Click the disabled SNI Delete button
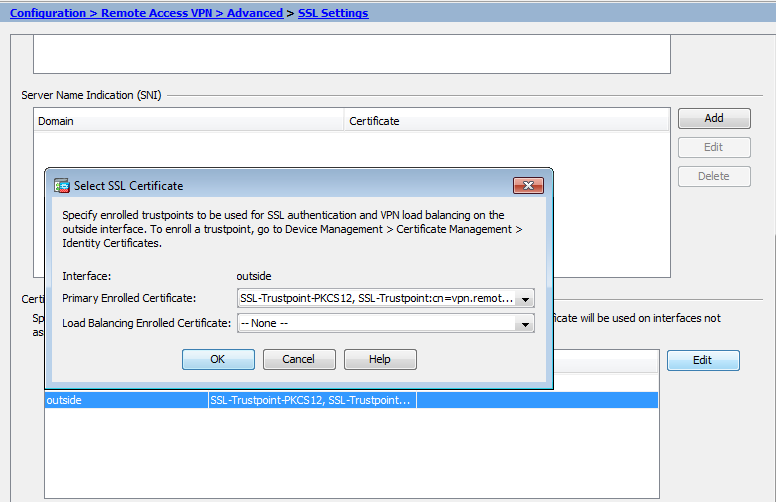The height and width of the screenshot is (502, 776). coord(714,176)
